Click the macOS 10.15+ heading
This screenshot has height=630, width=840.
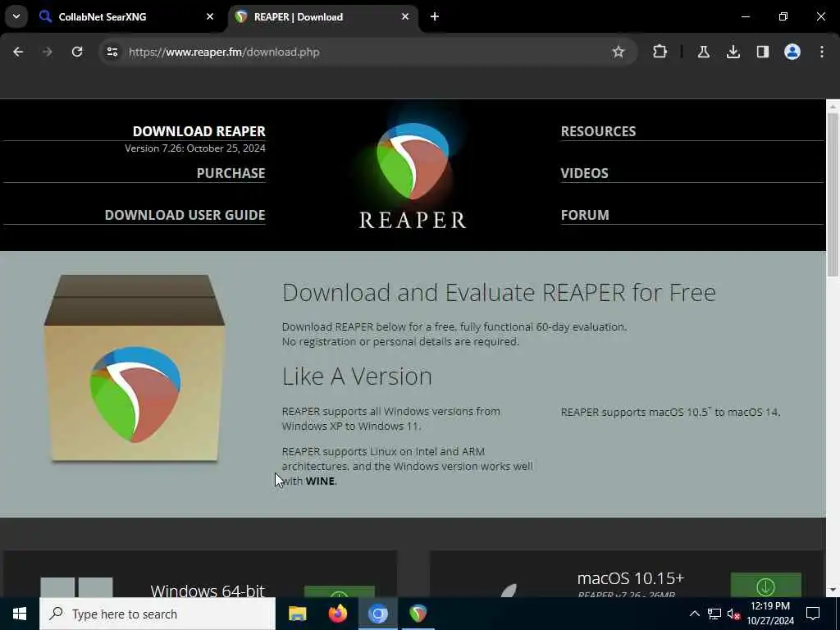[x=631, y=578]
